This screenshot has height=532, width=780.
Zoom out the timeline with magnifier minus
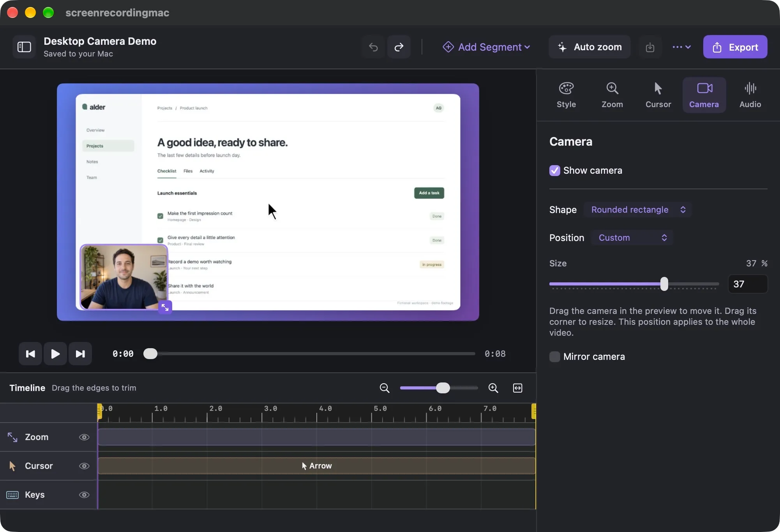[385, 388]
